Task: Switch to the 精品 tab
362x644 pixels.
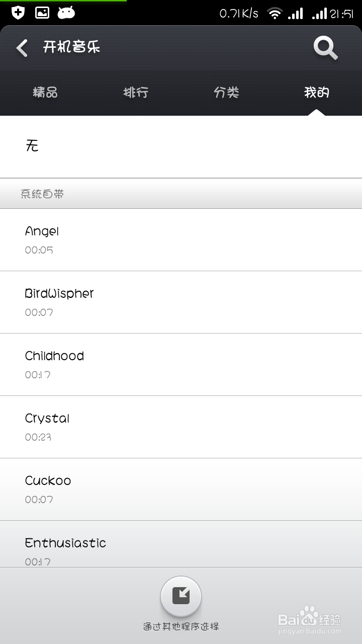Action: pyautogui.click(x=45, y=93)
